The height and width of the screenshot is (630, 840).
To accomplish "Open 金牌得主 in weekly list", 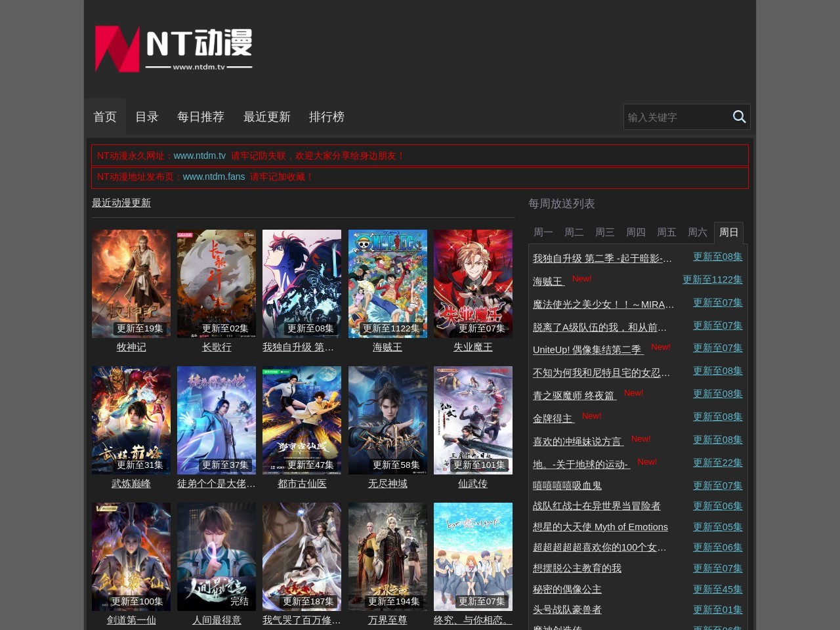I will click(x=553, y=419).
